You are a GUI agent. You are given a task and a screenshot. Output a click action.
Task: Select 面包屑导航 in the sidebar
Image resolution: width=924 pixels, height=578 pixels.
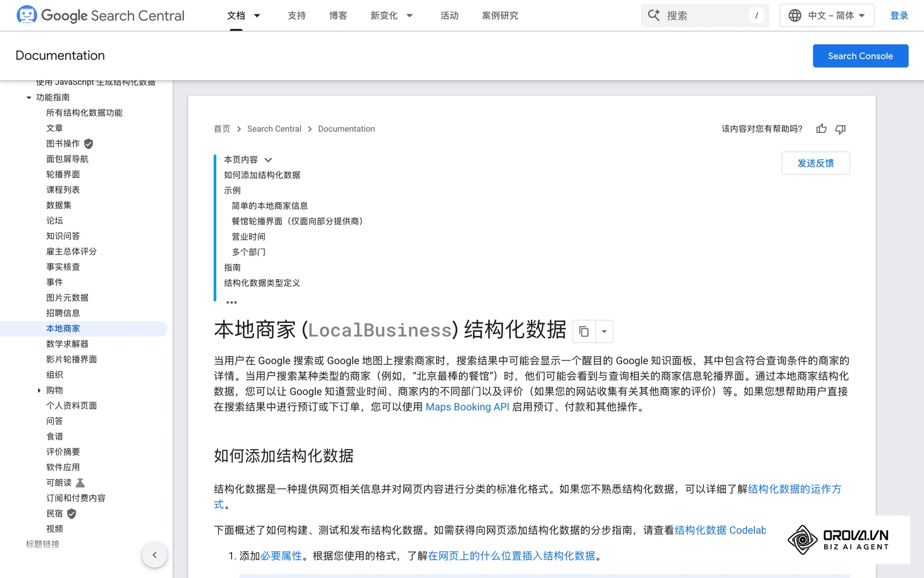point(68,159)
